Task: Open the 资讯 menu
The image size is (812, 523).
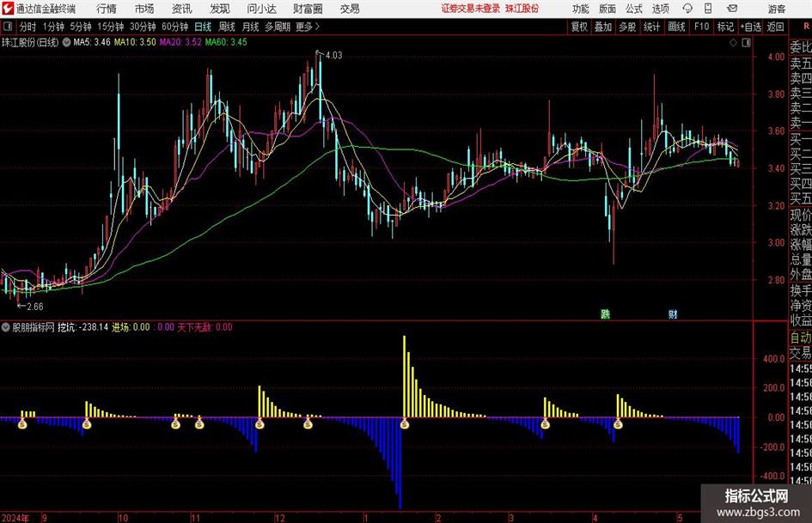Action: pos(182,9)
